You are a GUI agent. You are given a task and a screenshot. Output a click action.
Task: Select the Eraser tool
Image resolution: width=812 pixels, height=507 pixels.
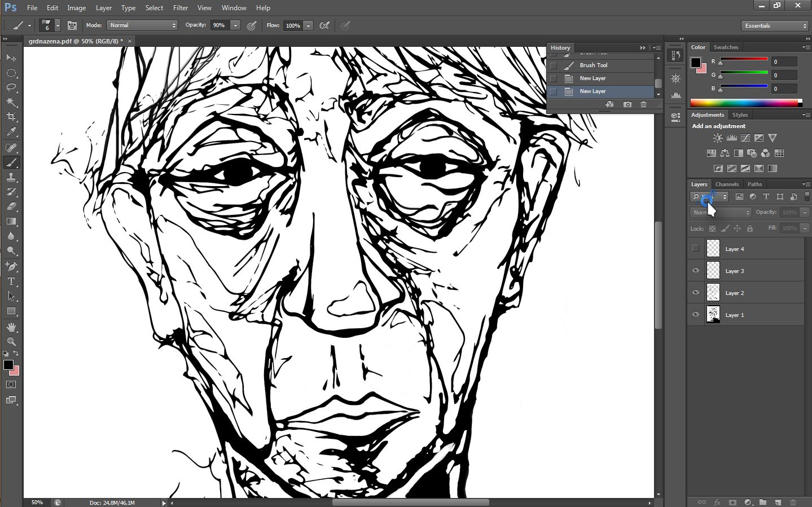point(11,206)
